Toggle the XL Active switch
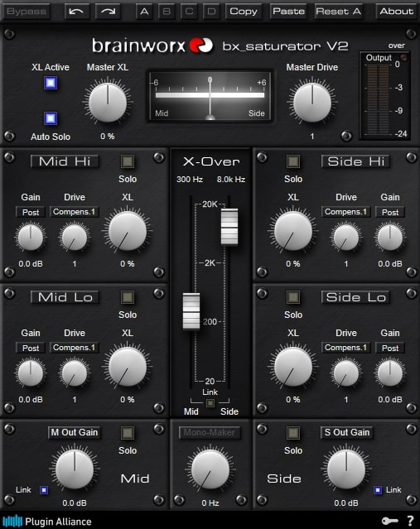This screenshot has width=420, height=529. 51,83
